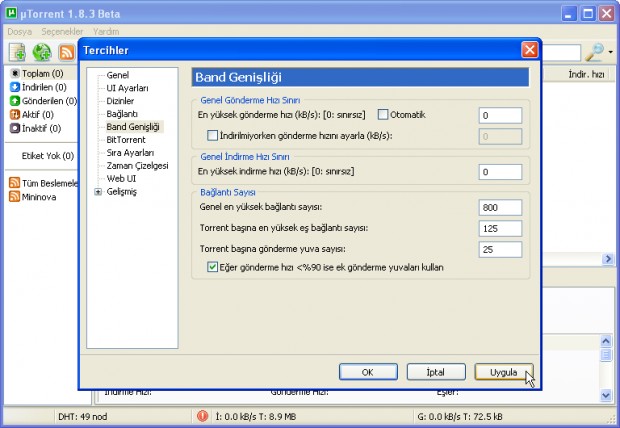Viewport: 620px width, 428px height.
Task: Open the Dosya menu
Action: coord(19,31)
